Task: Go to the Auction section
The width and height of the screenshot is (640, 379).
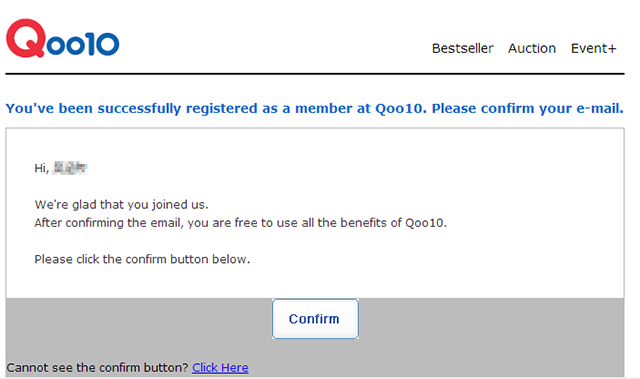Action: tap(532, 48)
